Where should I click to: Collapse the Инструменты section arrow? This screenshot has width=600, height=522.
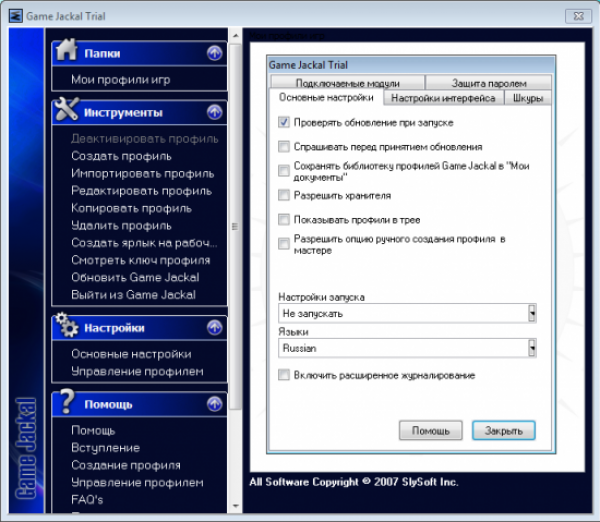point(215,113)
